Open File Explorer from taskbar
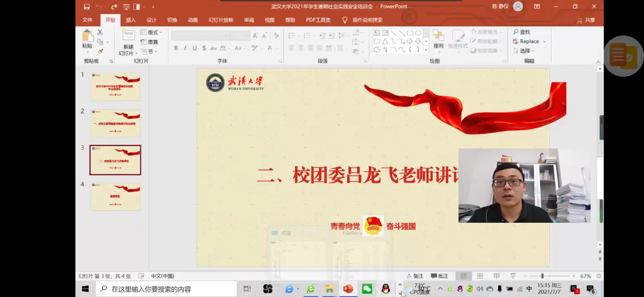Image resolution: width=644 pixels, height=297 pixels. click(329, 289)
